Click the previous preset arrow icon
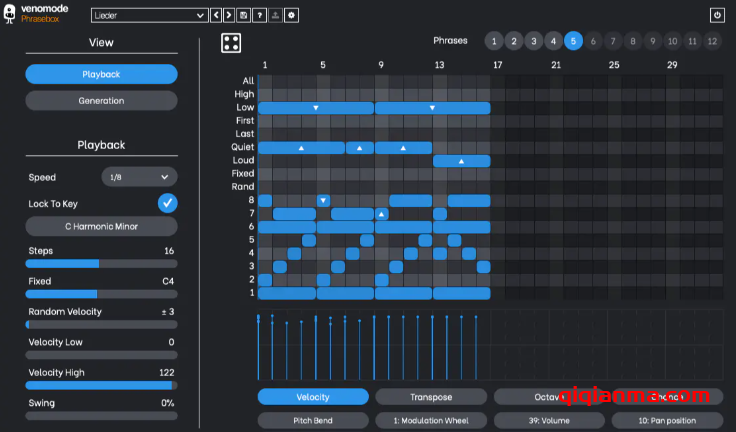736x432 pixels. (215, 16)
